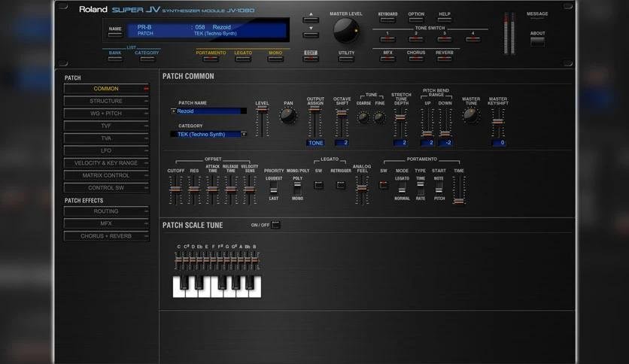This screenshot has width=629, height=364.
Task: Flip the Mono/Poly switch
Action: (x=297, y=189)
